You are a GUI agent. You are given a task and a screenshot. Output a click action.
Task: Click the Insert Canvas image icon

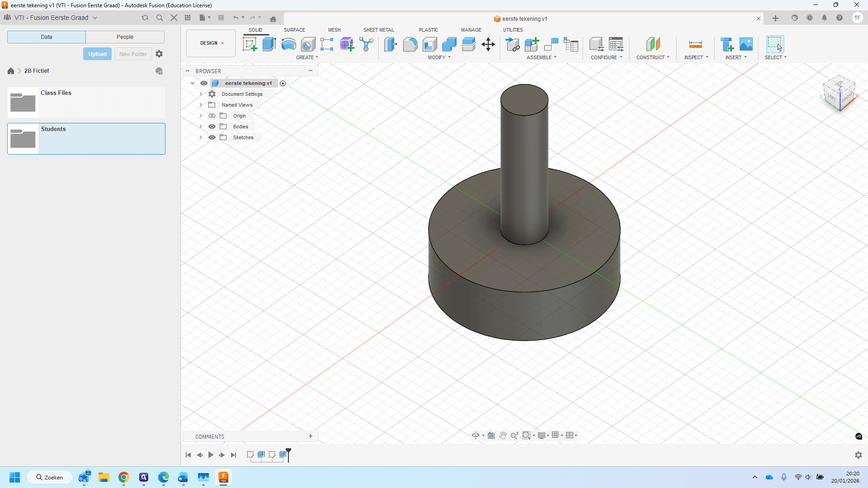[x=746, y=44]
